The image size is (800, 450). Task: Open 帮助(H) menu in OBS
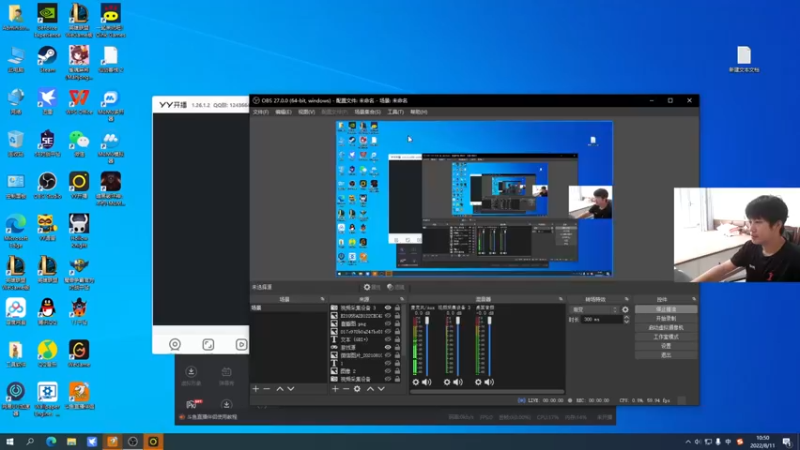click(419, 112)
